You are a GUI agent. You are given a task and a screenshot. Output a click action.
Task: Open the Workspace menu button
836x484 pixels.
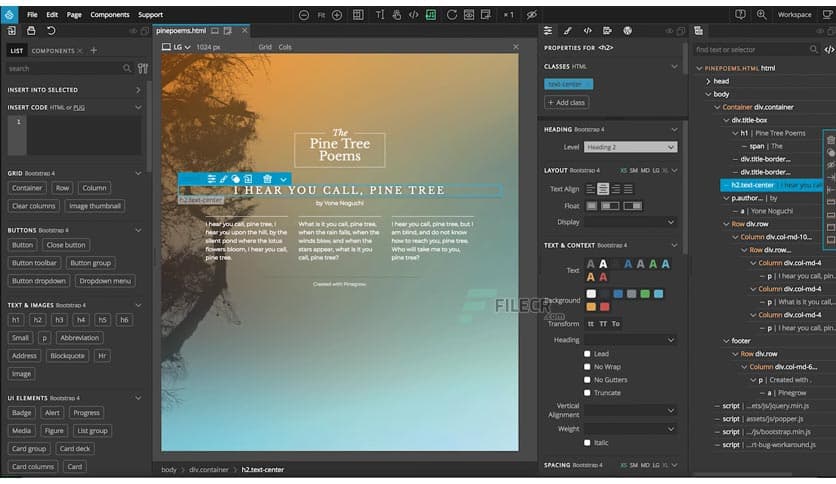coord(794,15)
